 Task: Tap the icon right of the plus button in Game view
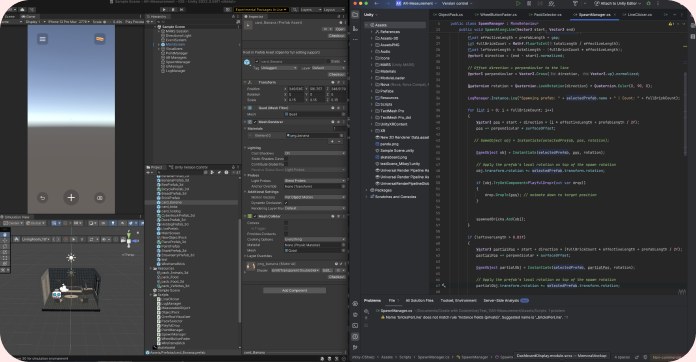pos(100,198)
